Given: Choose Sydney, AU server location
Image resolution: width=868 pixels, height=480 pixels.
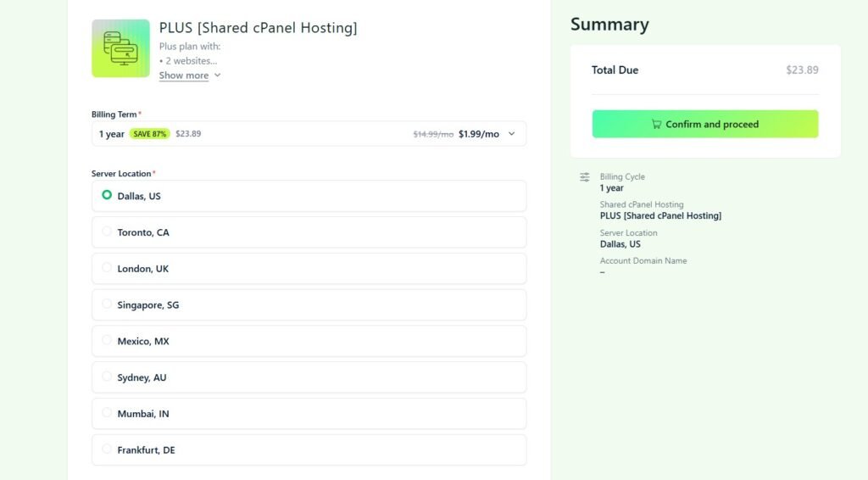Looking at the screenshot, I should [x=107, y=377].
